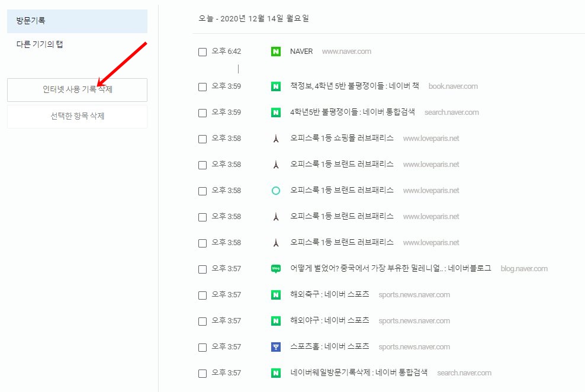Click search.naver.com beside 네이버웨일방문기록삭제
Image resolution: width=585 pixels, height=392 pixels.
pos(464,373)
